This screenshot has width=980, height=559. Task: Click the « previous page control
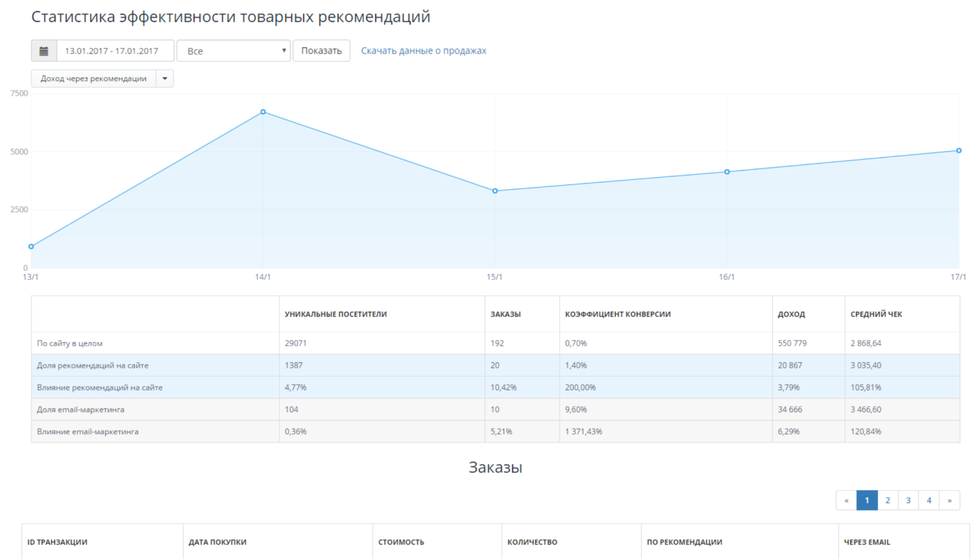point(846,499)
